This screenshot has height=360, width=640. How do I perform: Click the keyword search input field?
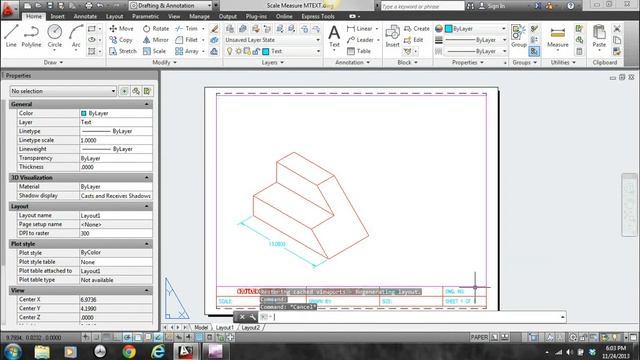coord(422,6)
